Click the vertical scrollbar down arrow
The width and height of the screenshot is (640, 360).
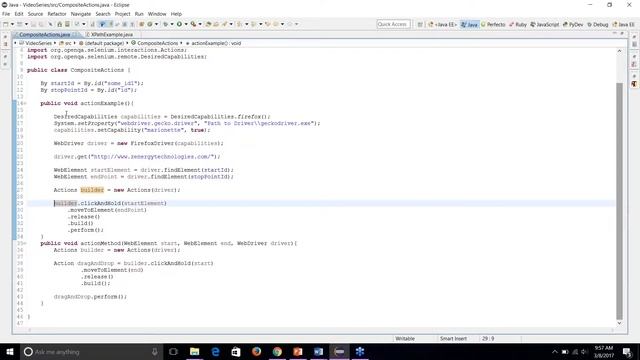coord(620,323)
